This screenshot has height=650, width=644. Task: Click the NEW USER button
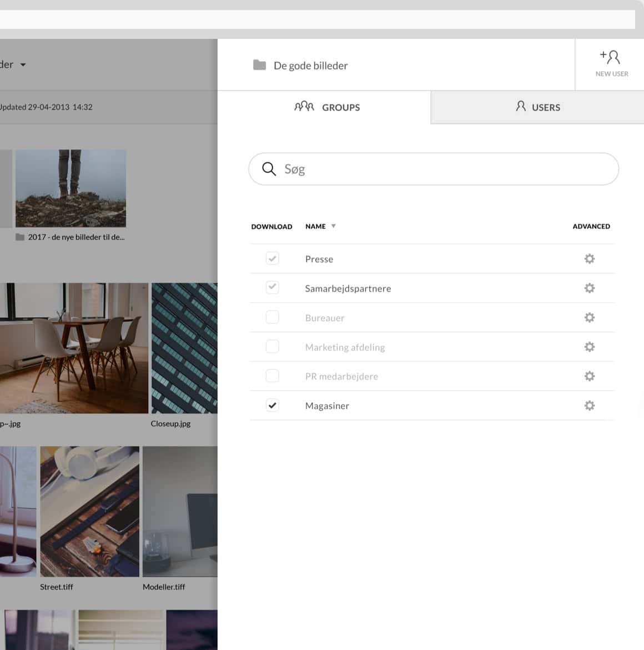[x=611, y=63]
